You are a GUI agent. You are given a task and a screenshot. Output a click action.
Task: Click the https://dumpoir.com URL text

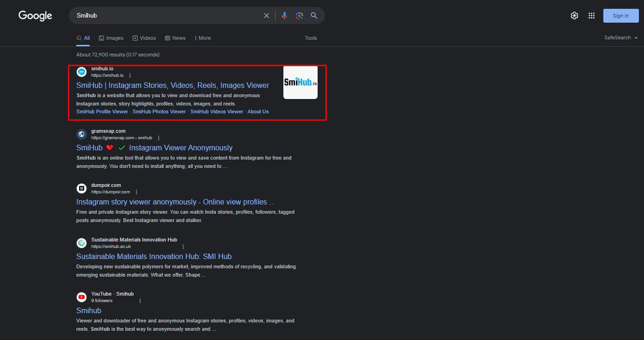tap(110, 192)
